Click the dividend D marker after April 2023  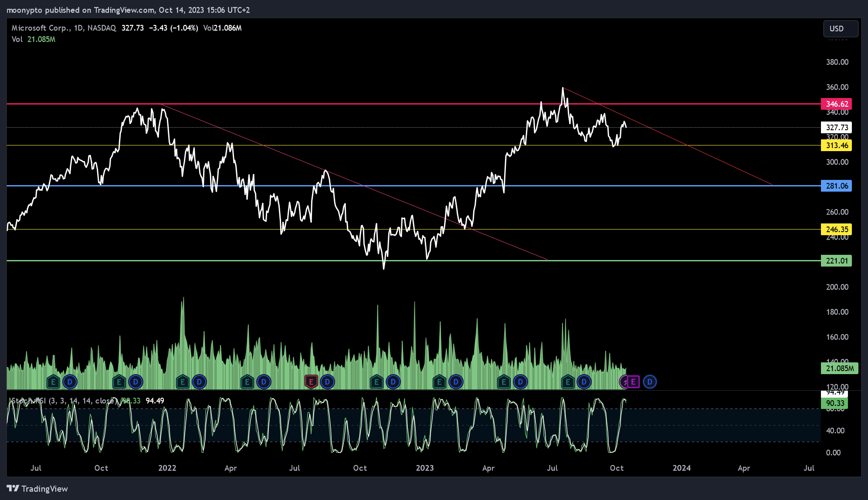coord(520,382)
